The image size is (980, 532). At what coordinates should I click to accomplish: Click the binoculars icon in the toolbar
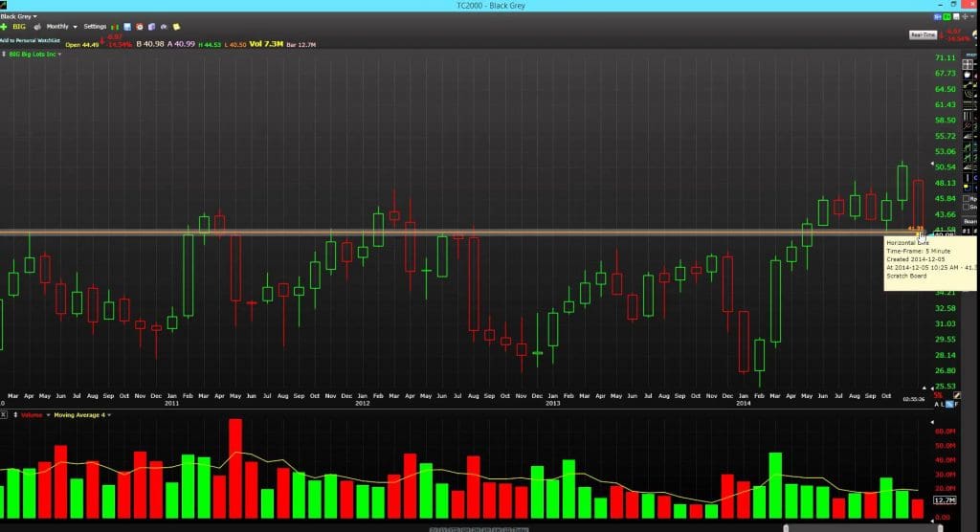point(164,27)
